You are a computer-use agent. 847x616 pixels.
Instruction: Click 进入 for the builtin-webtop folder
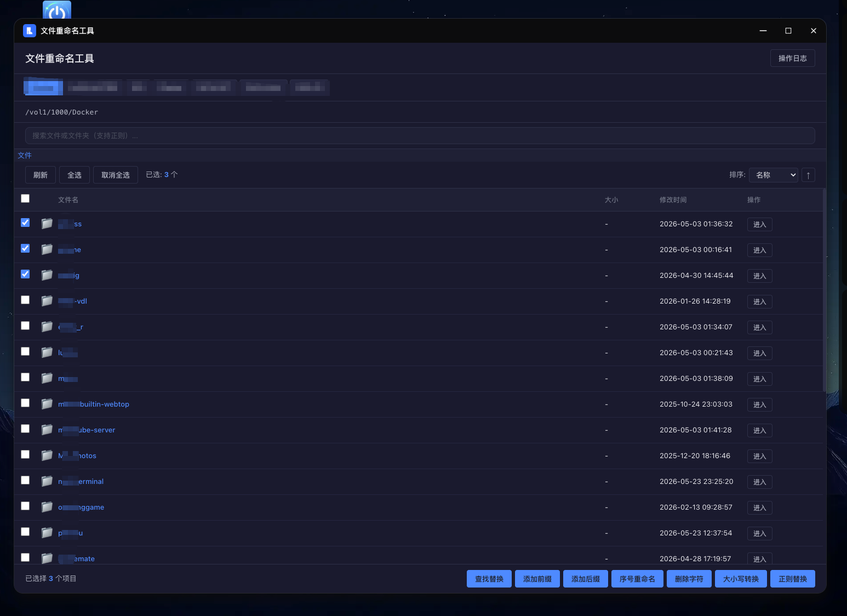coord(759,404)
